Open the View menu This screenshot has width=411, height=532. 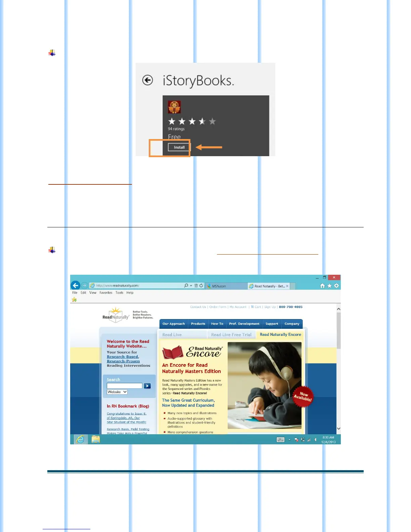click(93, 293)
